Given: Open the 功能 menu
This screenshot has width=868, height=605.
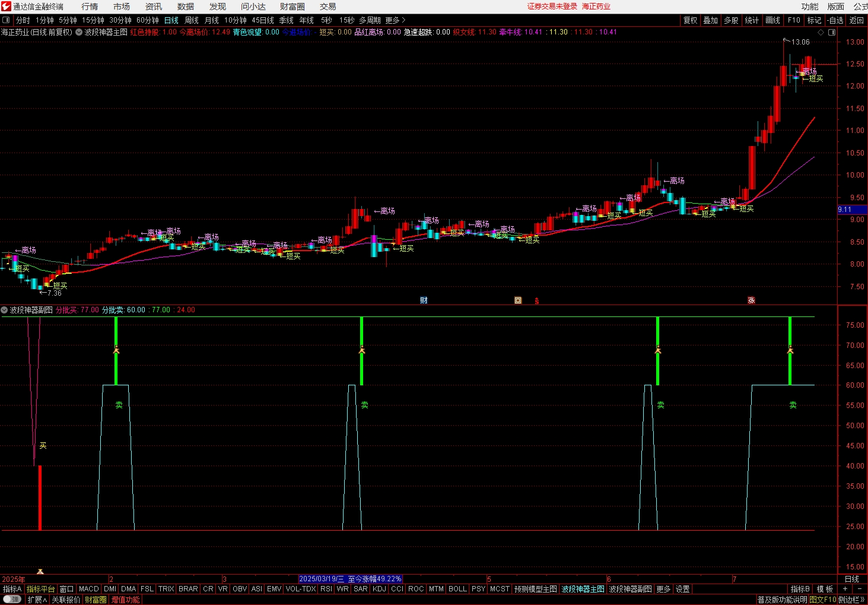Looking at the screenshot, I should click(x=810, y=7).
